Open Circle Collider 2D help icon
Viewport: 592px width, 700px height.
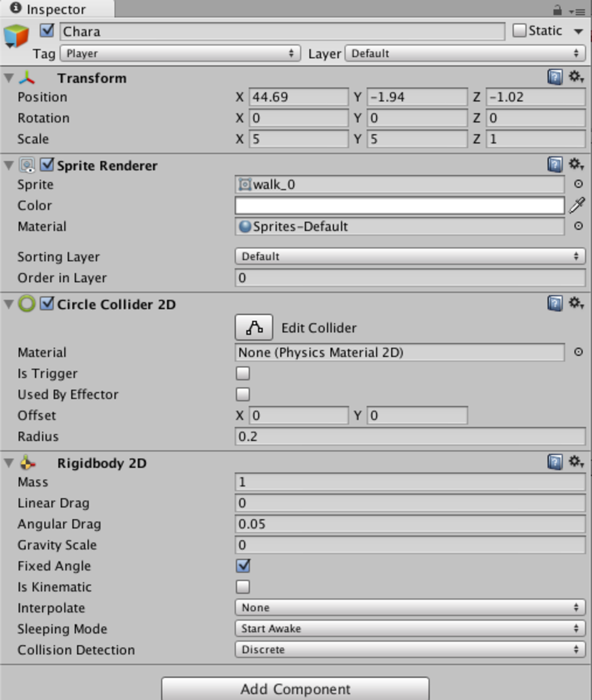[x=555, y=303]
